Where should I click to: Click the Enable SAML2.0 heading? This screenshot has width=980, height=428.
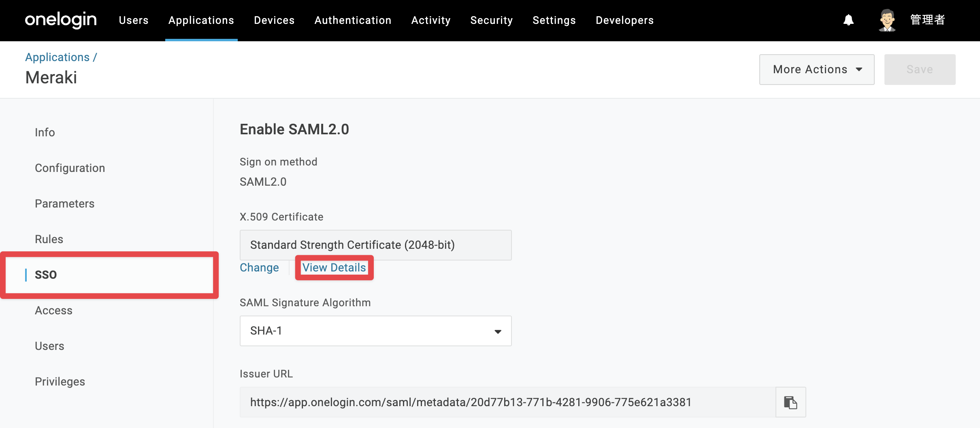pos(294,129)
